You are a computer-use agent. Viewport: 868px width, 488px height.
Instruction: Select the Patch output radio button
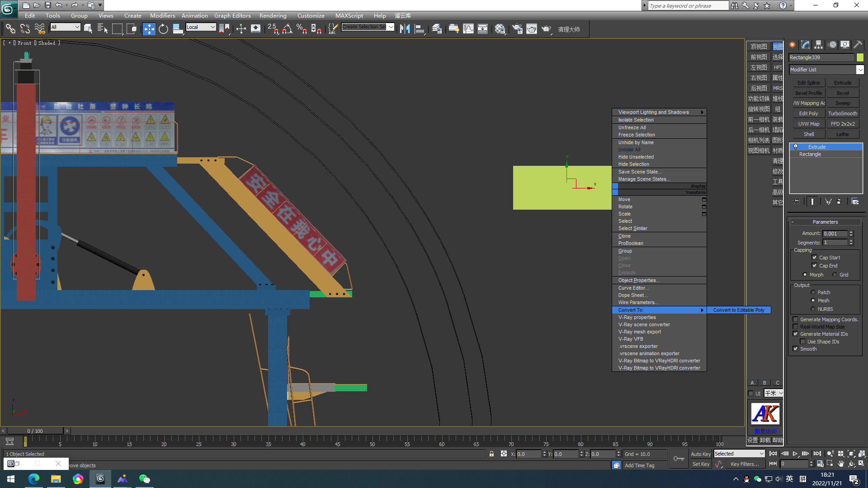(x=813, y=292)
